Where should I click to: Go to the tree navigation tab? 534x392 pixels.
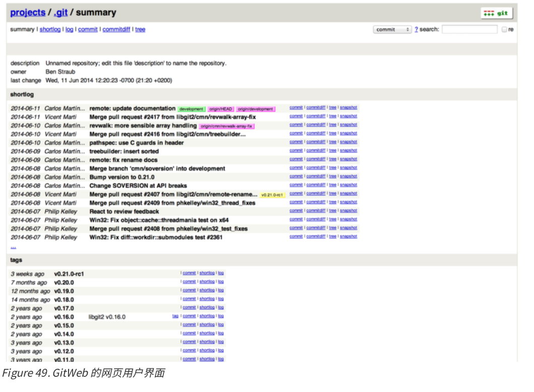point(140,29)
